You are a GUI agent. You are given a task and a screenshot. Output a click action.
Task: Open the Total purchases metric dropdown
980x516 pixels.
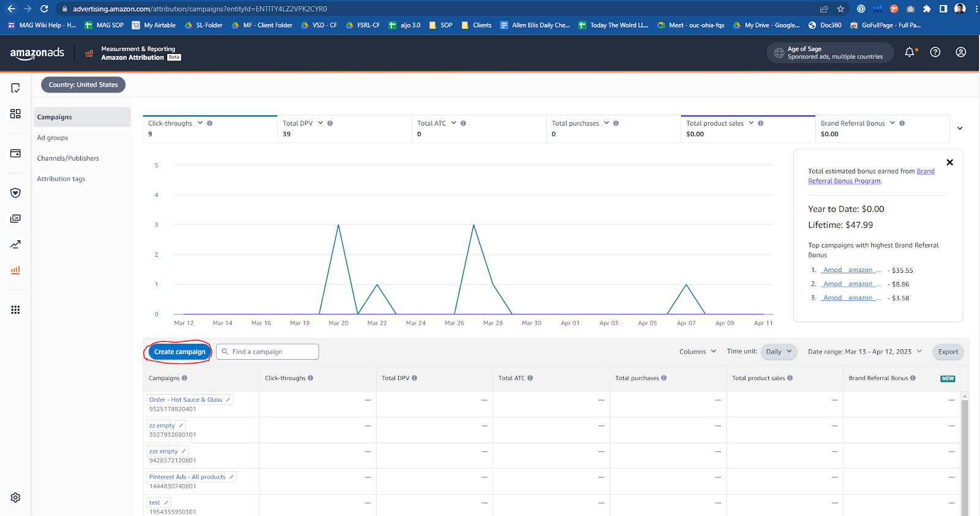pyautogui.click(x=606, y=123)
